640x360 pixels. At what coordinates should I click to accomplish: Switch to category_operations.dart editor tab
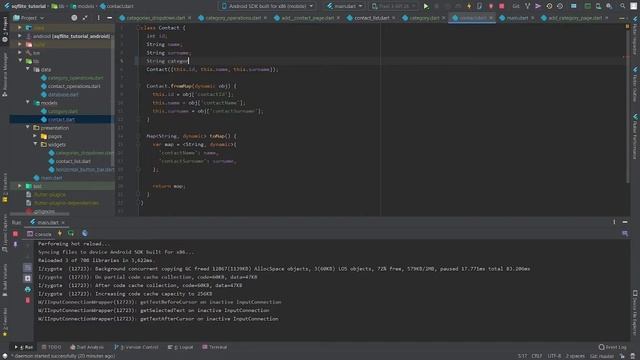pyautogui.click(x=233, y=18)
